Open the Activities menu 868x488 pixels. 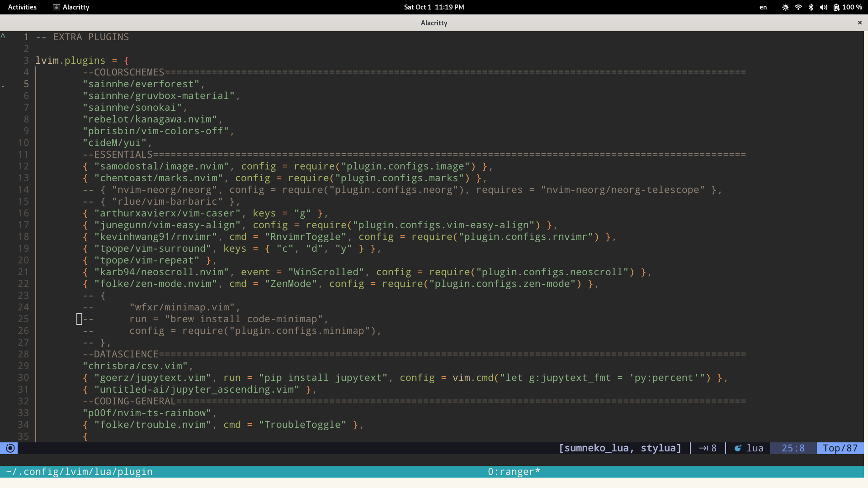22,7
